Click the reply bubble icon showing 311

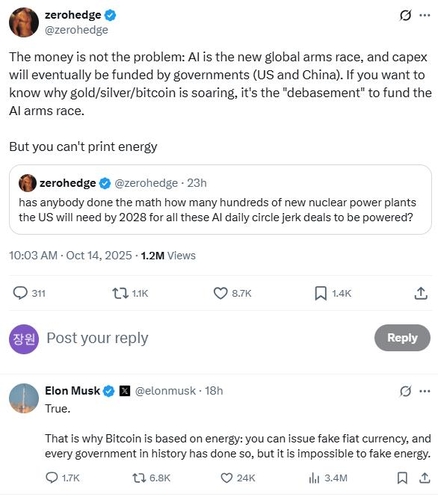coord(20,293)
